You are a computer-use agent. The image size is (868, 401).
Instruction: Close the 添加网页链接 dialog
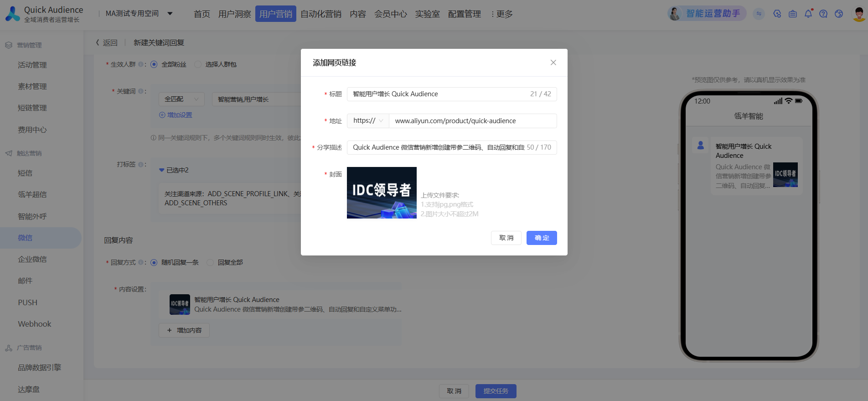click(553, 62)
